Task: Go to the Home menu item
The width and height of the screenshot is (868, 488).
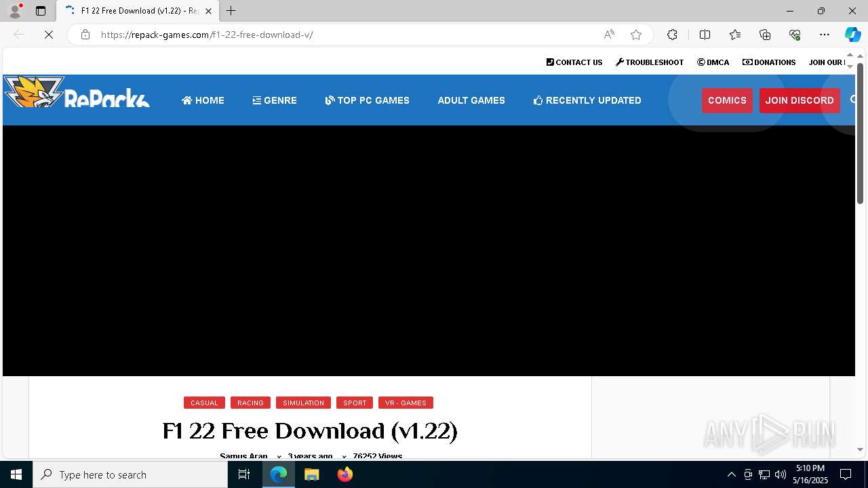Action: coord(203,100)
